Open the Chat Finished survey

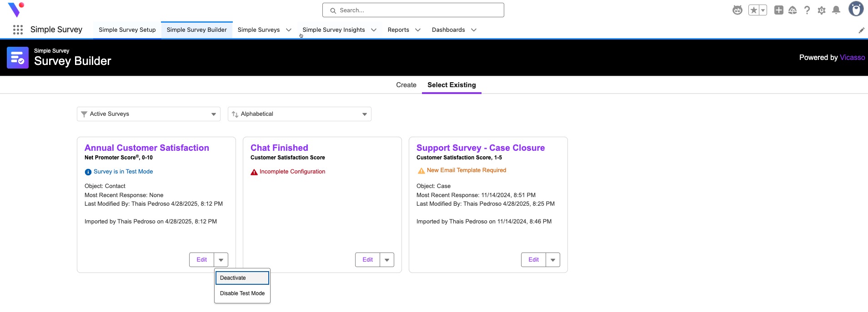(279, 148)
